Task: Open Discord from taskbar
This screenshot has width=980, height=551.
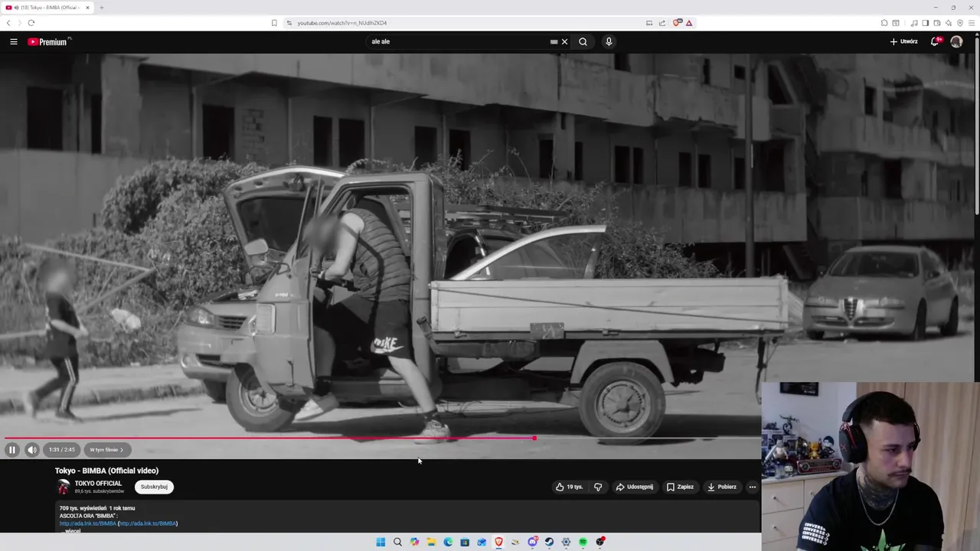Action: [532, 542]
